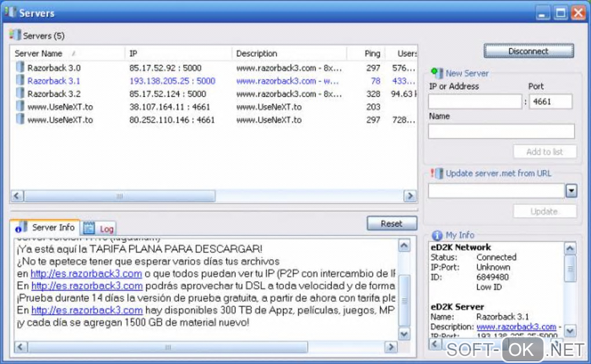Click My Info scroll down arrow
591x364 pixels.
click(570, 331)
